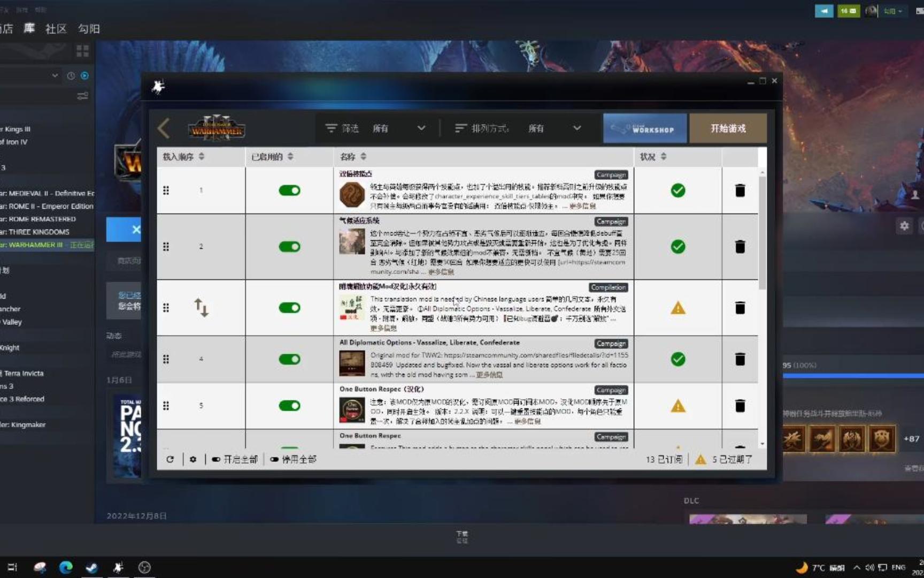This screenshot has width=924, height=578.
Task: Grab the drag handle of mod row 1
Action: tap(166, 191)
